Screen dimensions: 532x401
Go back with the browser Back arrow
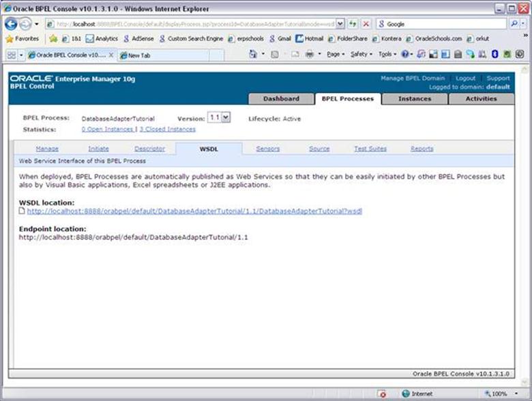(x=11, y=24)
